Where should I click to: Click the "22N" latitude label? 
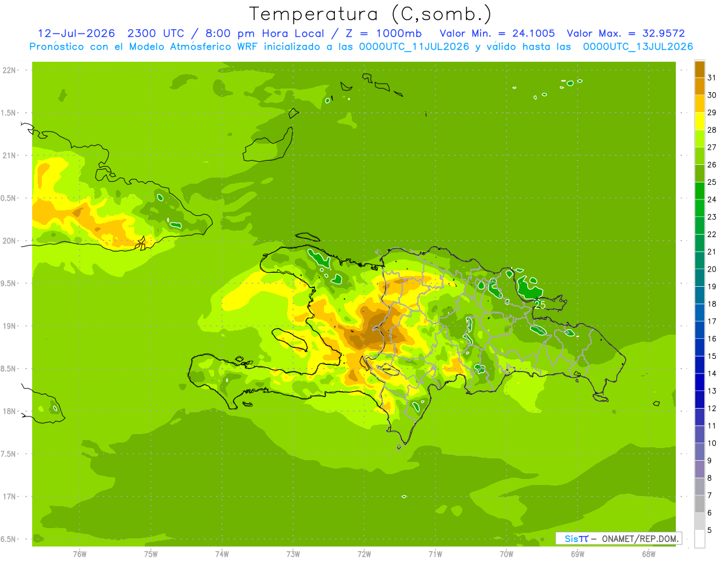pyautogui.click(x=9, y=70)
